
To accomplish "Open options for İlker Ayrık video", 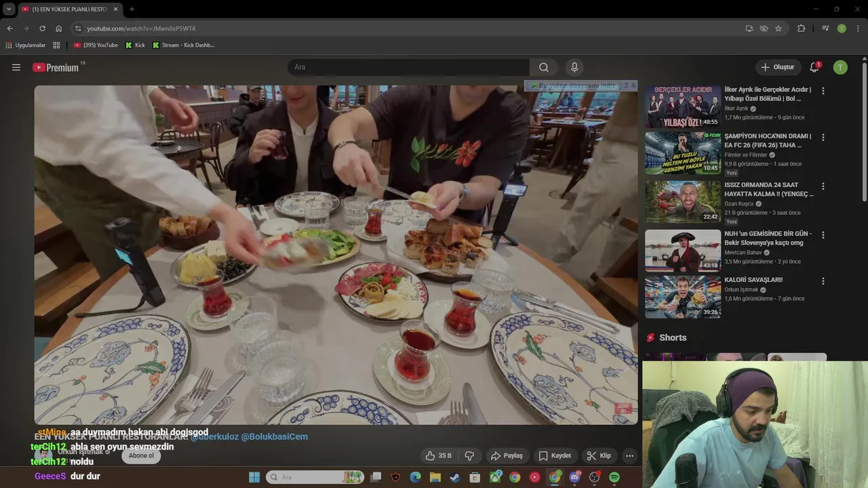I will (x=823, y=91).
